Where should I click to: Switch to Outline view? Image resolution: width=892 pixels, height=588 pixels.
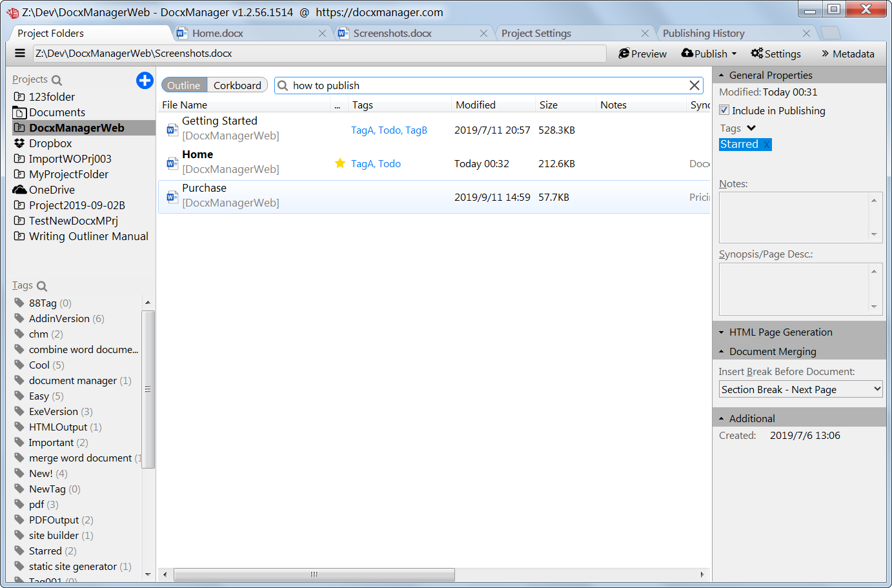coord(184,85)
